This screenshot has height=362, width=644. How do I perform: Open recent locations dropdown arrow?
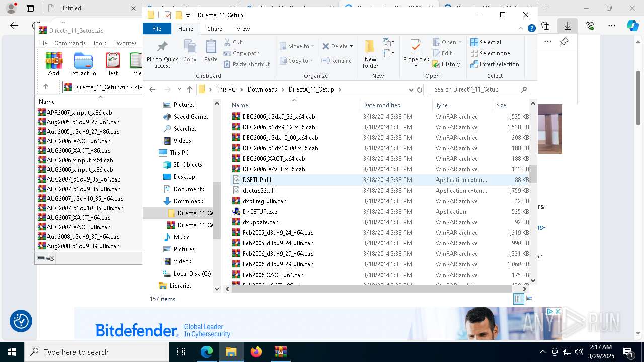pos(178,89)
